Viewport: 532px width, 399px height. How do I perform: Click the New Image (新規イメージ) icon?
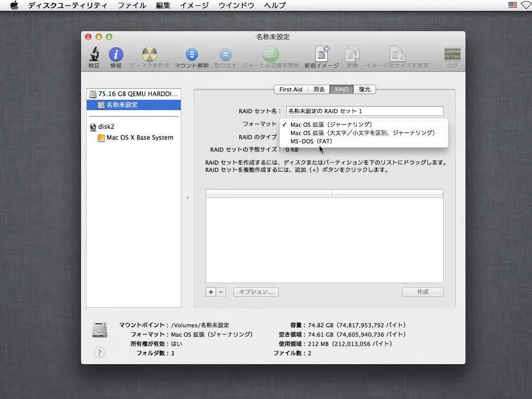[322, 54]
